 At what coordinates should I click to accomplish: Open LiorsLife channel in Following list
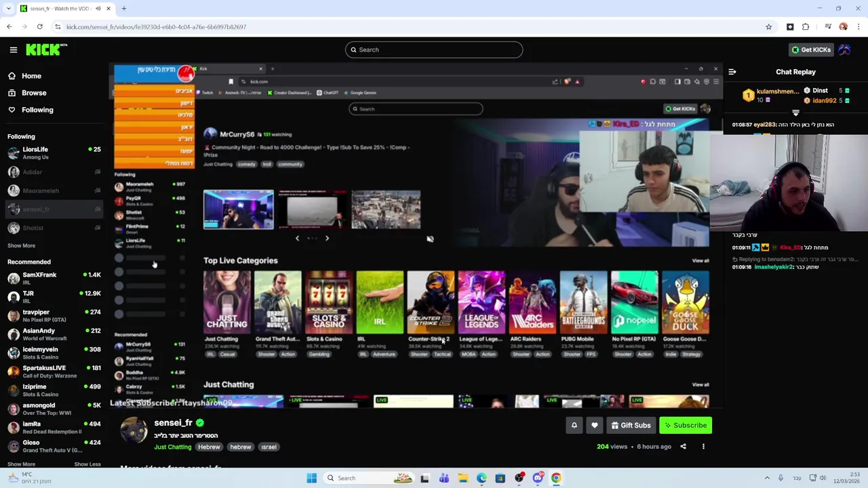coord(54,153)
